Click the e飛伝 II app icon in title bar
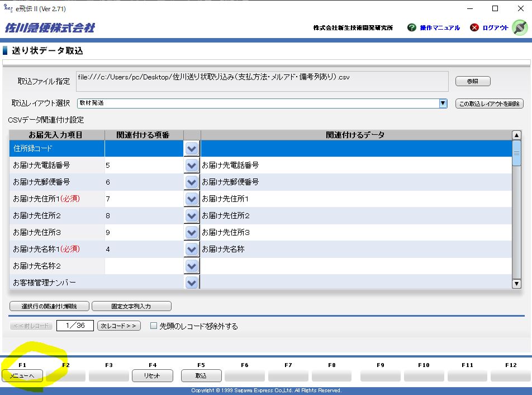The height and width of the screenshot is (395, 532). (x=8, y=8)
